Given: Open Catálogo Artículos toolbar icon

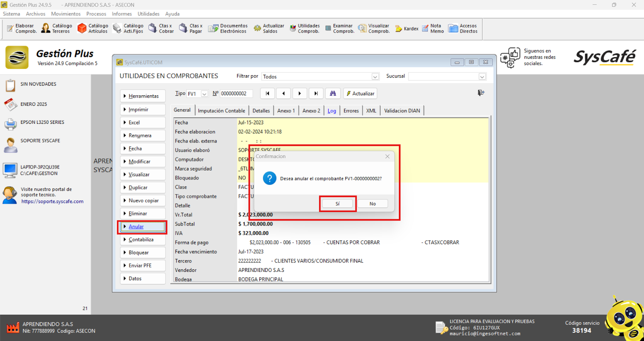Looking at the screenshot, I should pyautogui.click(x=93, y=29).
